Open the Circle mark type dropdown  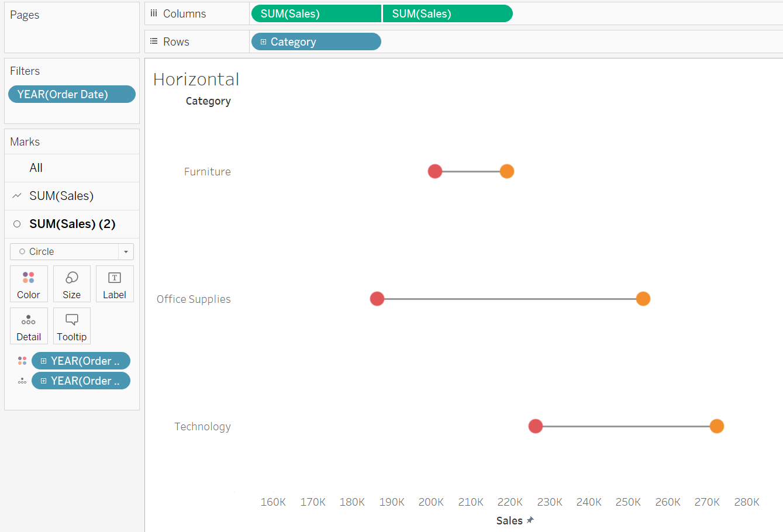tap(126, 251)
